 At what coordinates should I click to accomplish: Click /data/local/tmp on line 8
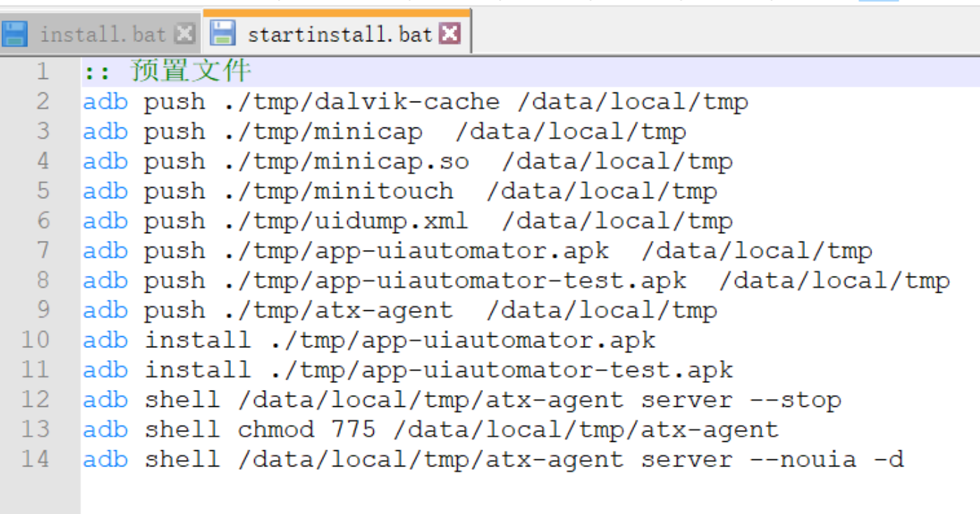click(834, 281)
